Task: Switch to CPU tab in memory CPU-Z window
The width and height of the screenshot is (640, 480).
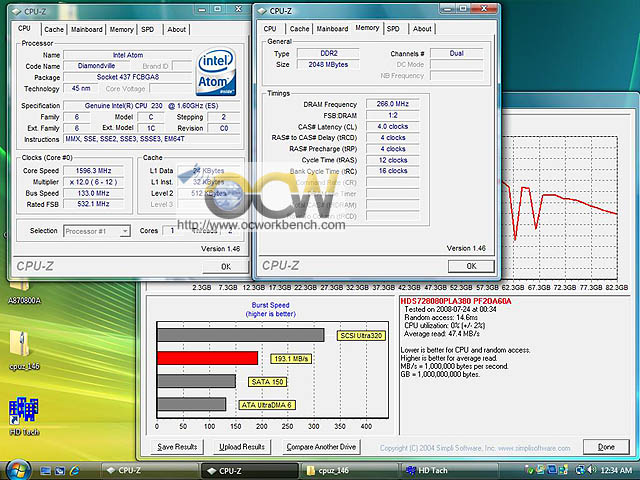Action: coord(270,29)
